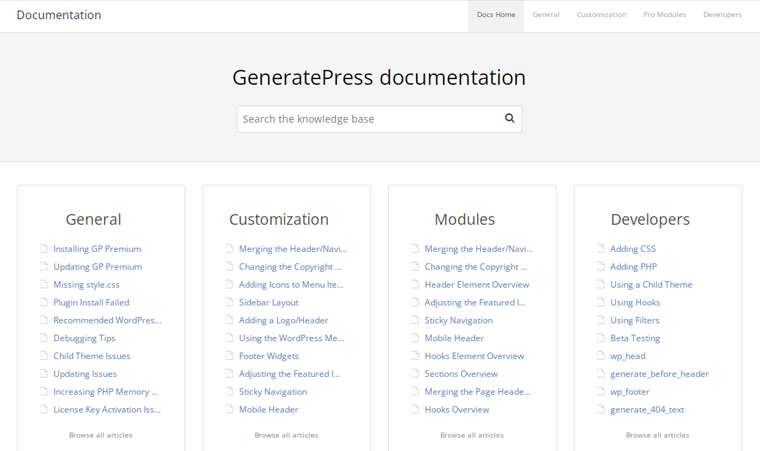760x451 pixels.
Task: Click document icon beside Footer Widgets
Action: [230, 356]
